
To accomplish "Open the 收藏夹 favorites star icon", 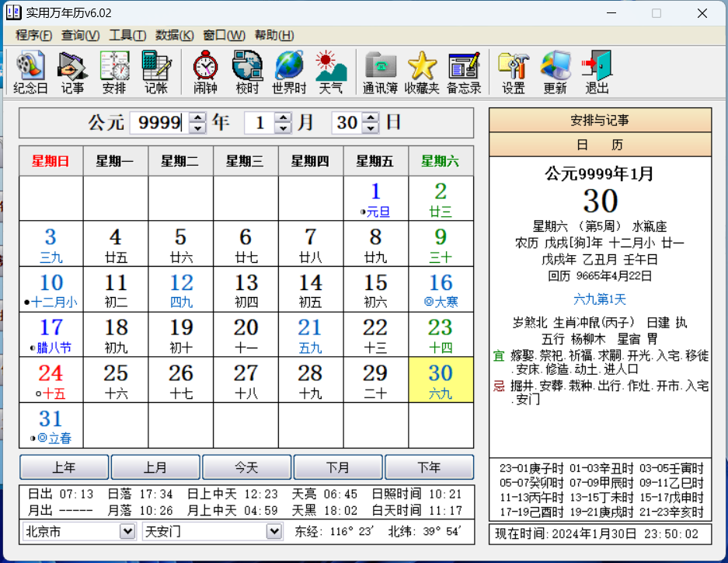I will tap(422, 72).
